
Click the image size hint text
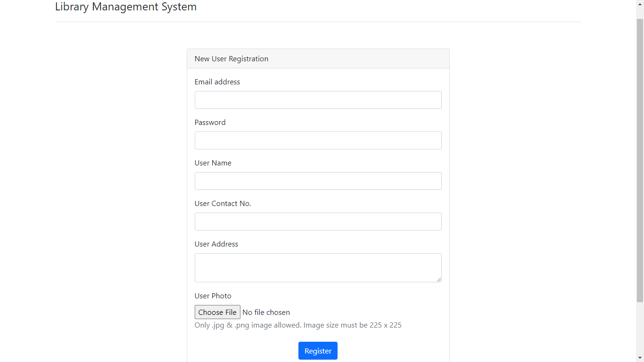298,325
